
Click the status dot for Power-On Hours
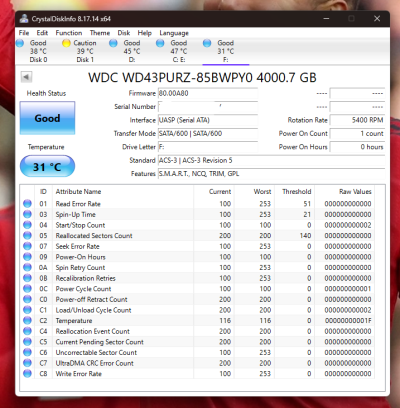click(27, 257)
